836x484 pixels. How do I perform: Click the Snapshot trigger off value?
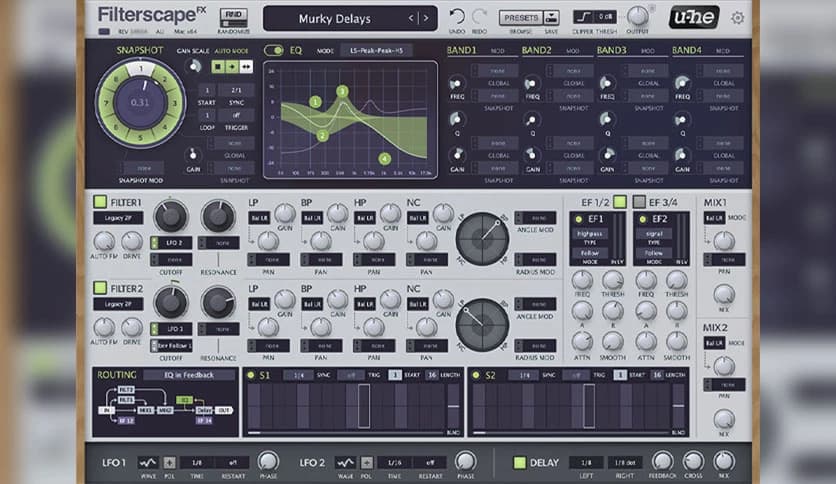pyautogui.click(x=236, y=115)
